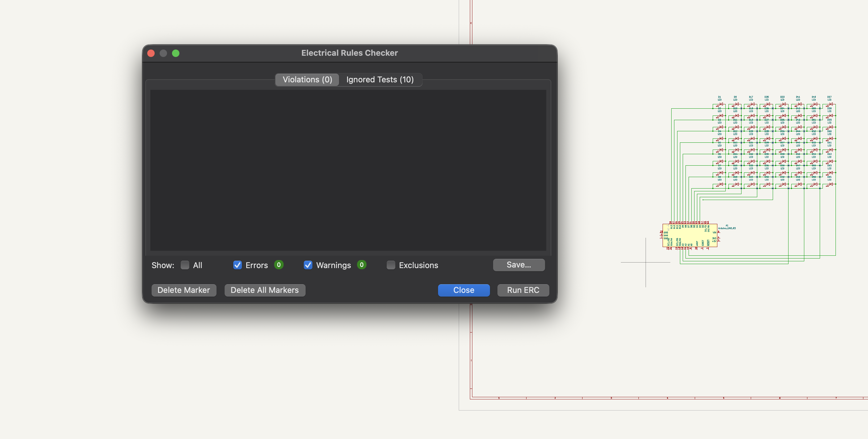Close the Electrical Rules Checker dialog
The image size is (868, 439).
[x=463, y=290]
